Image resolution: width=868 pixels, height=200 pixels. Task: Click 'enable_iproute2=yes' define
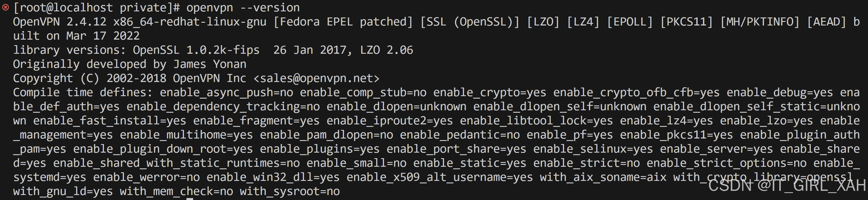tap(390, 121)
